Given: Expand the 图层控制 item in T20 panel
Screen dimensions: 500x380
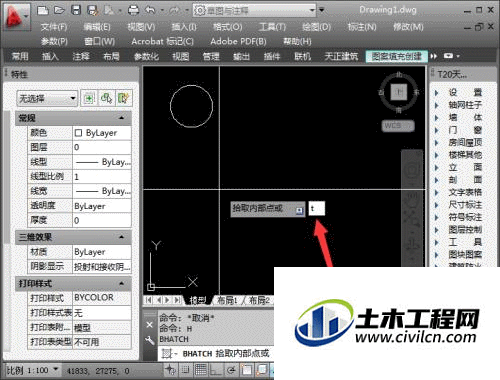Looking at the screenshot, I should click(x=437, y=230).
